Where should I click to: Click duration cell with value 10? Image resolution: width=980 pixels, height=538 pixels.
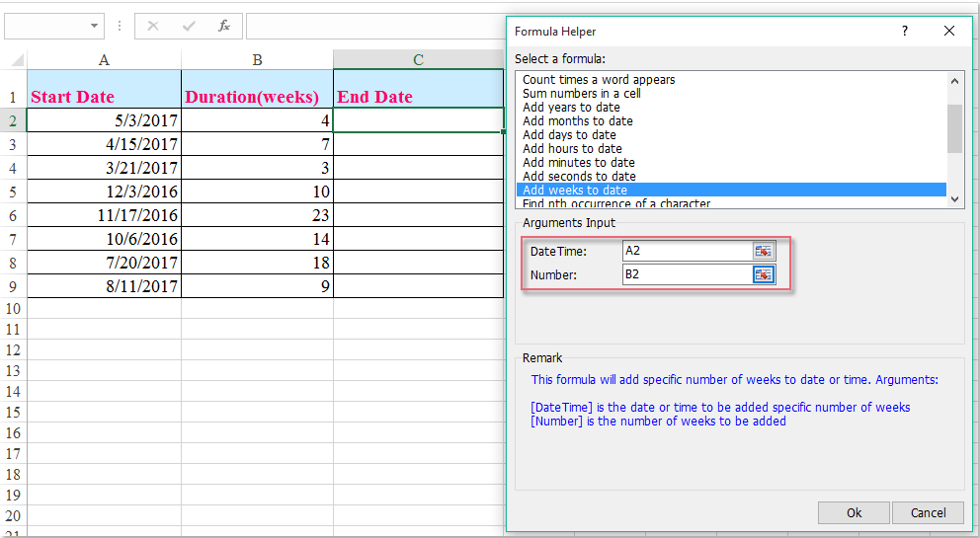point(257,192)
